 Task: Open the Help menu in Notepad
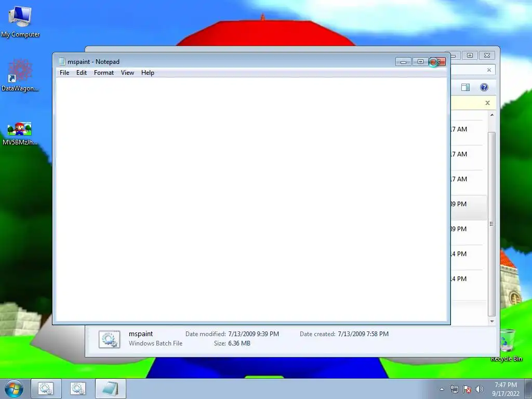tap(148, 73)
